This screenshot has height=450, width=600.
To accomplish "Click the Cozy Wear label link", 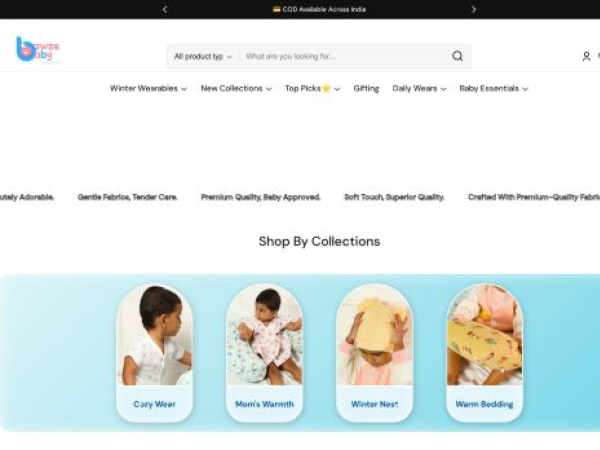I will (x=155, y=404).
